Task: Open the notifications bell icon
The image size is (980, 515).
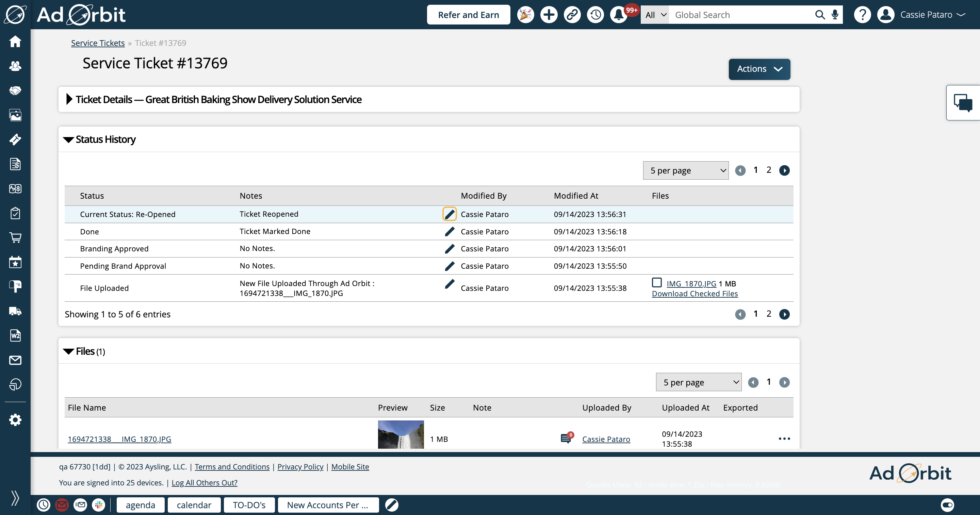Action: [x=620, y=14]
